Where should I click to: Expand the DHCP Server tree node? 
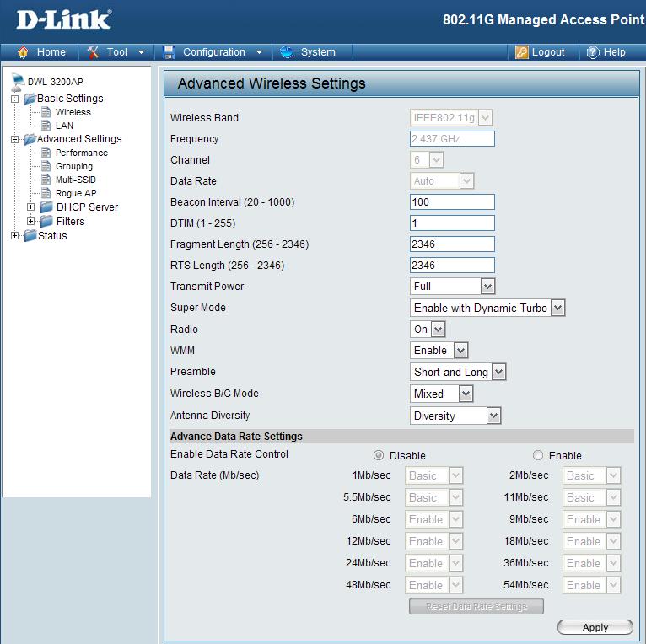tap(30, 207)
